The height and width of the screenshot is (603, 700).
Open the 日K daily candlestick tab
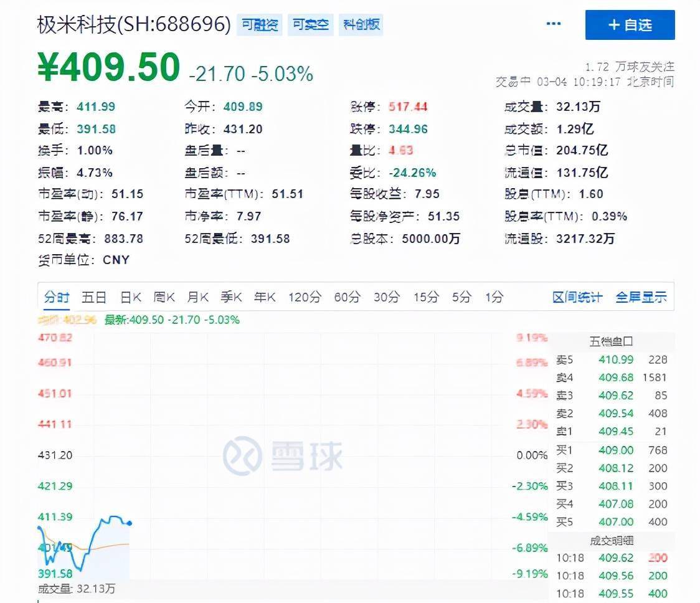click(130, 297)
